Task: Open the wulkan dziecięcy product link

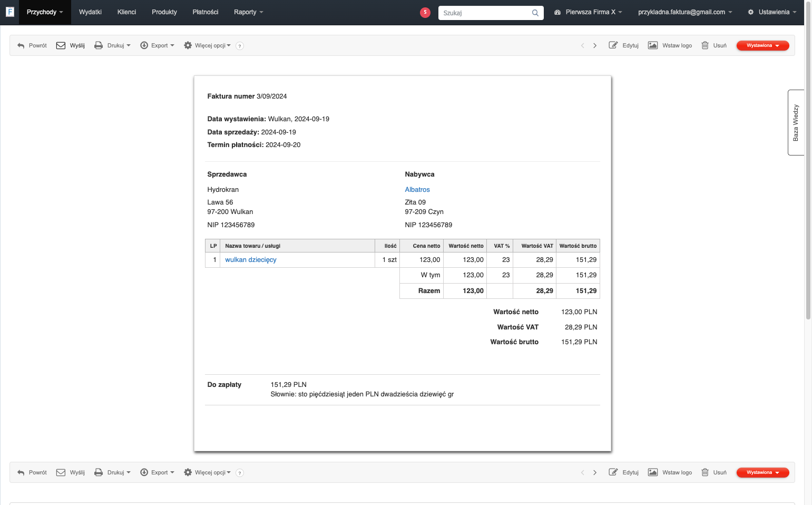Action: pos(251,260)
